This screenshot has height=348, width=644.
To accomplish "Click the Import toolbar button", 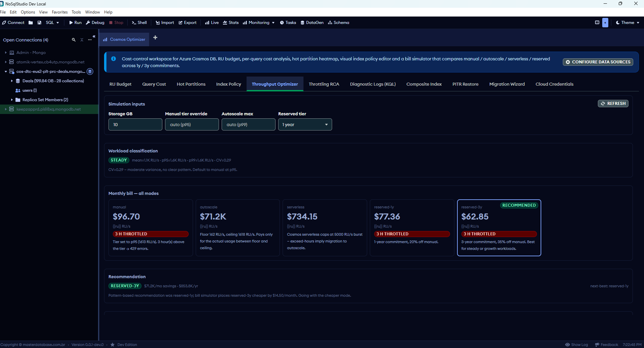I will point(165,23).
